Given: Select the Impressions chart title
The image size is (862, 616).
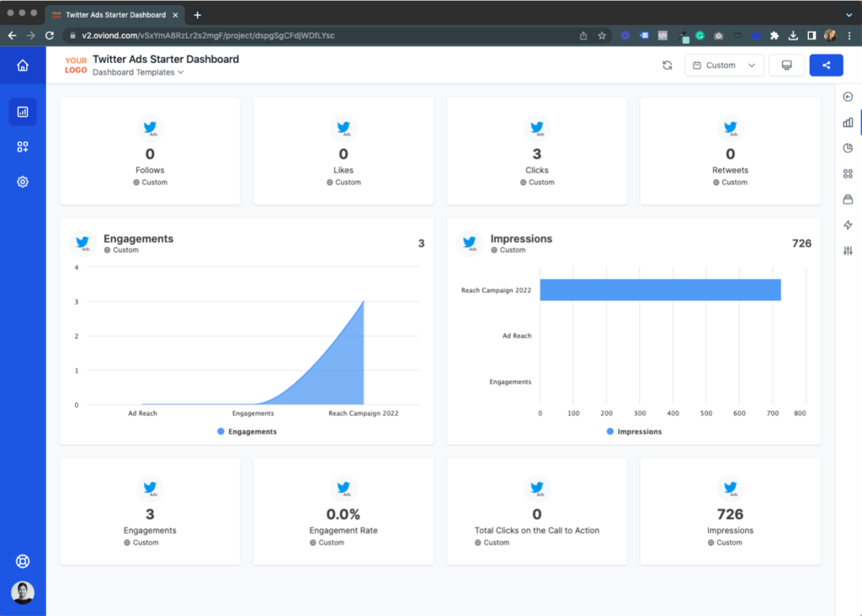Looking at the screenshot, I should [x=521, y=239].
